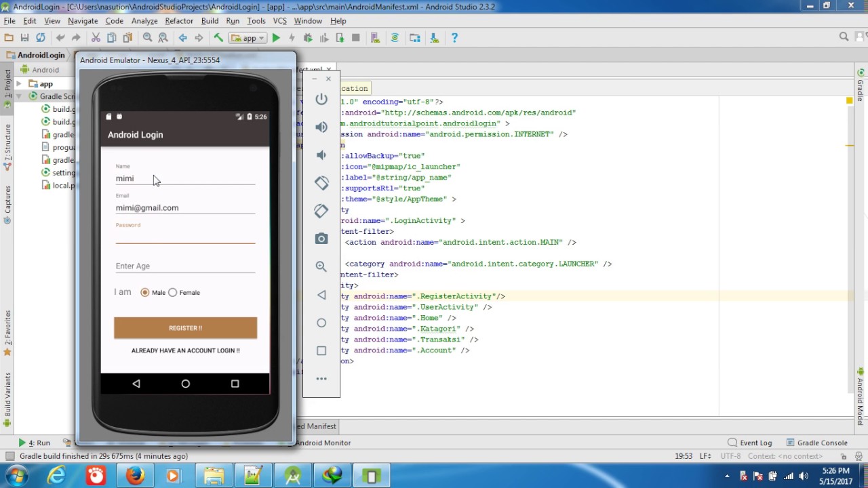The width and height of the screenshot is (868, 488).
Task: Tap the REGISTER !! button
Action: click(185, 328)
